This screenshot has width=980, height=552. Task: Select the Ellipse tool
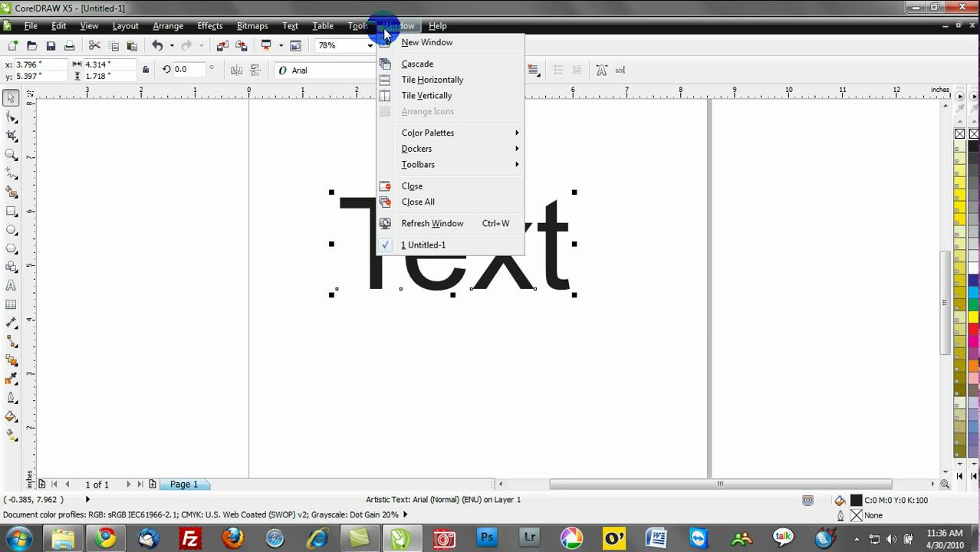[x=11, y=230]
